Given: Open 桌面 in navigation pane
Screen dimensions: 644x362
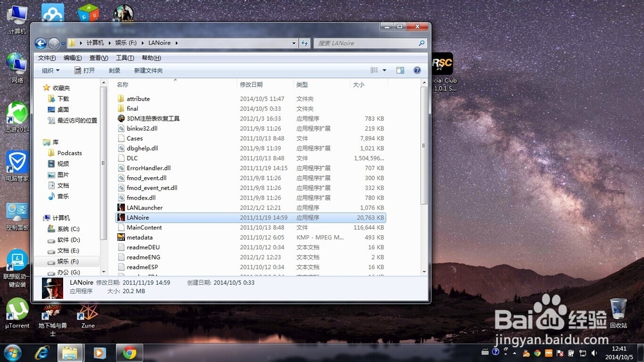Looking at the screenshot, I should tap(63, 110).
